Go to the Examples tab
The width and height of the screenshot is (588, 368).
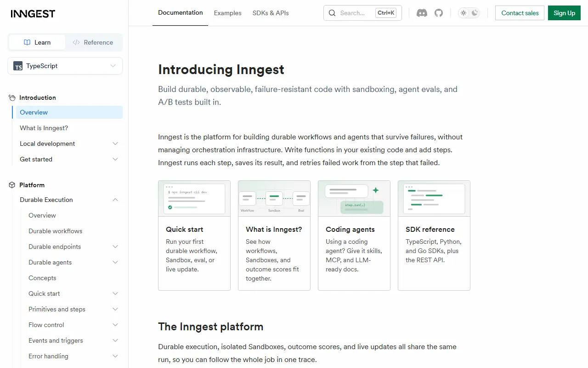pyautogui.click(x=227, y=13)
